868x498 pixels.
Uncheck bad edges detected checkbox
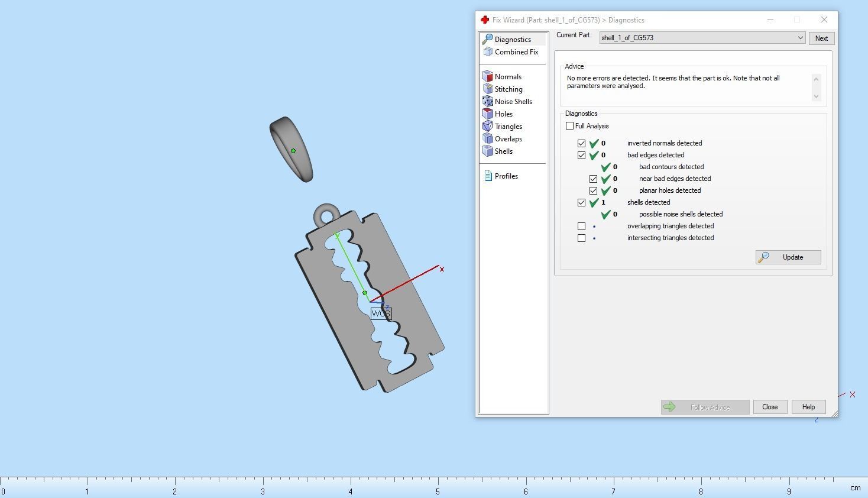point(582,156)
